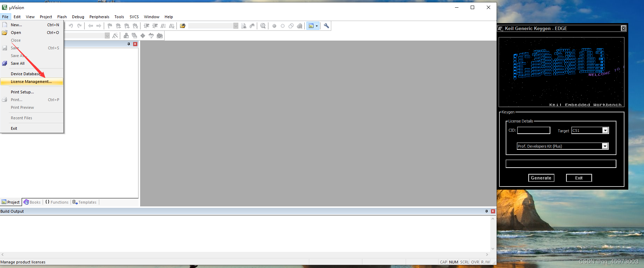
Task: Open the Prof. Developers Kit (Plus) dropdown
Action: point(605,146)
